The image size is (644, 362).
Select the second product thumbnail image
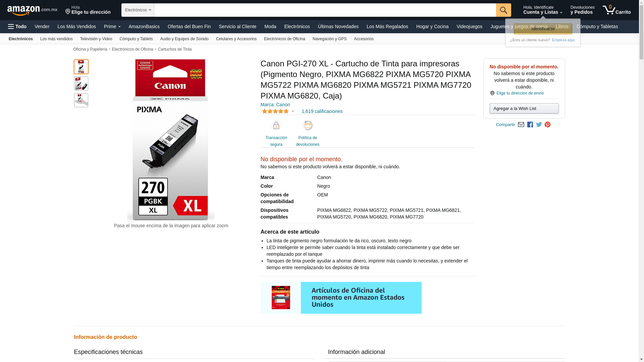pos(81,83)
